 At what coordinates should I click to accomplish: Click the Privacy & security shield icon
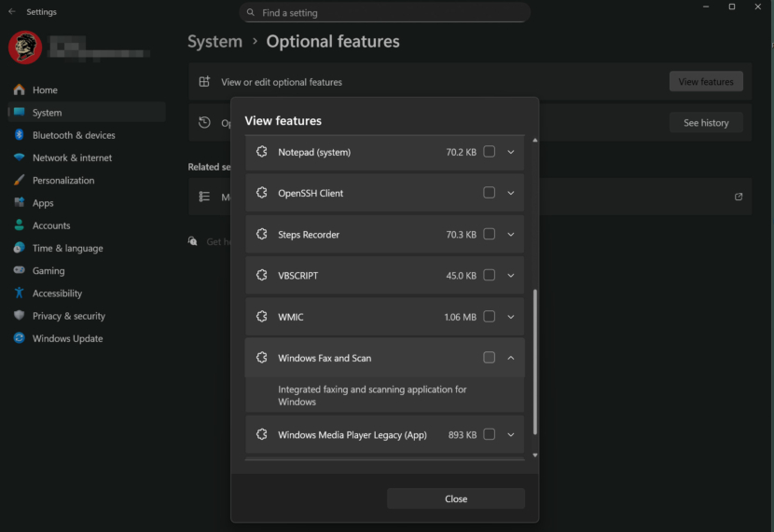[x=19, y=316]
